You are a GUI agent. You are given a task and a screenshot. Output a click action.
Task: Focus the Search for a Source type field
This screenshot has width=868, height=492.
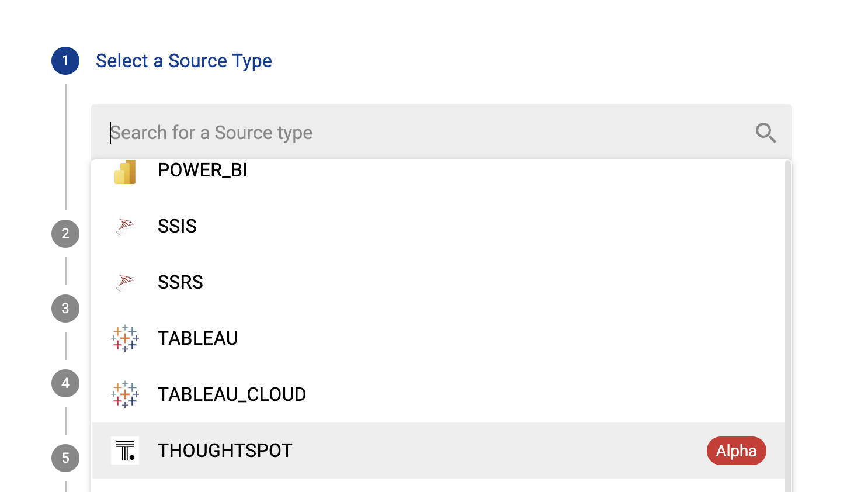409,133
